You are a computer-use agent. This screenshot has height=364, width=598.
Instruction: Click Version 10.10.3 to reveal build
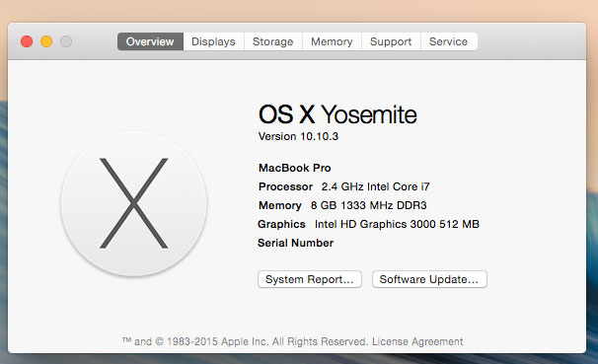pyautogui.click(x=298, y=136)
